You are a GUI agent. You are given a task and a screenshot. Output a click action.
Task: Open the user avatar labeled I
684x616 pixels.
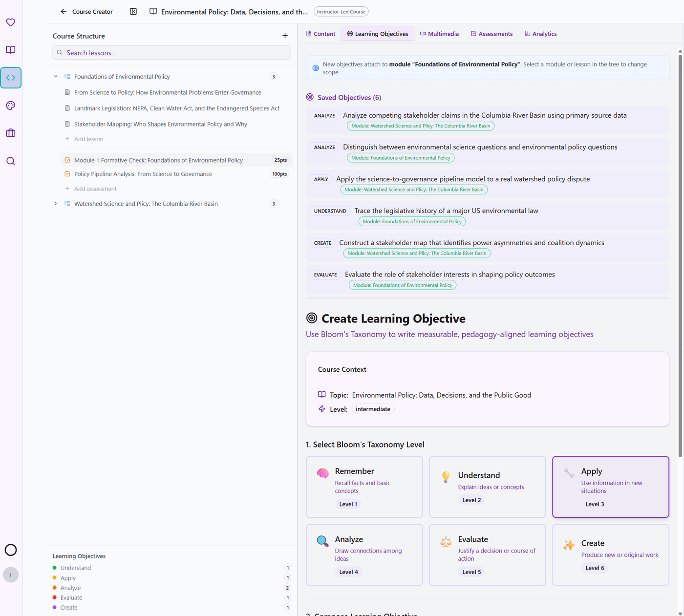pyautogui.click(x=11, y=575)
